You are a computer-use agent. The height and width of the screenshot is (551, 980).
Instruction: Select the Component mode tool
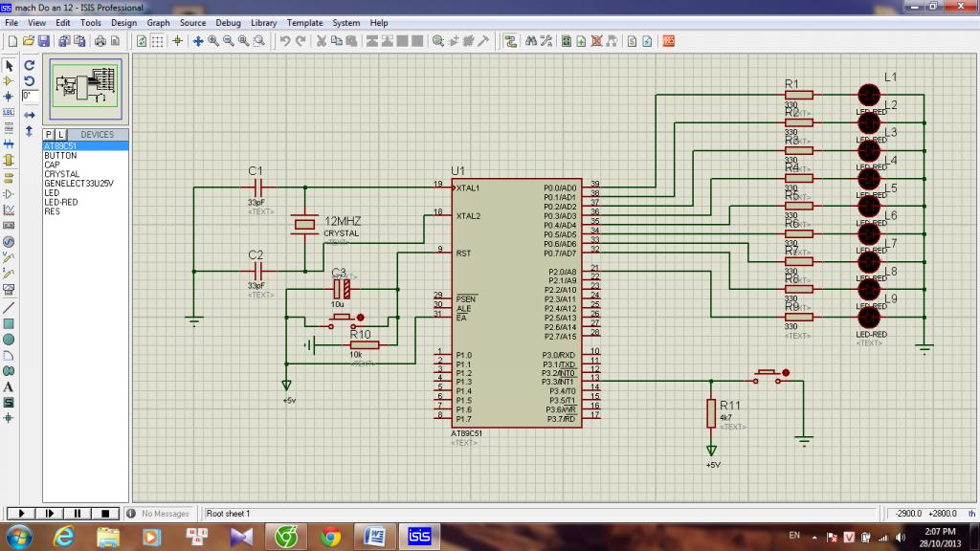(x=9, y=81)
